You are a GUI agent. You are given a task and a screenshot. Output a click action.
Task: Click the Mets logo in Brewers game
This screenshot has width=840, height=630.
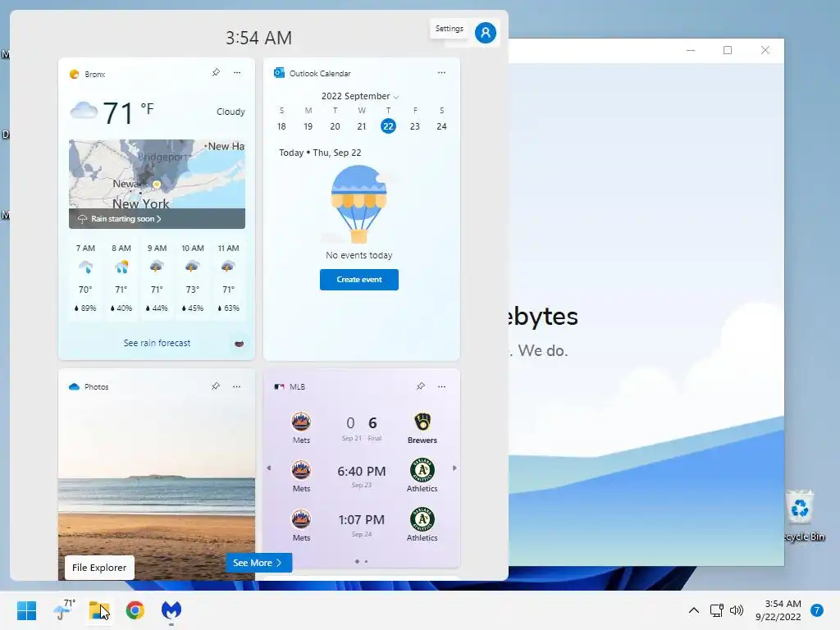pyautogui.click(x=301, y=422)
